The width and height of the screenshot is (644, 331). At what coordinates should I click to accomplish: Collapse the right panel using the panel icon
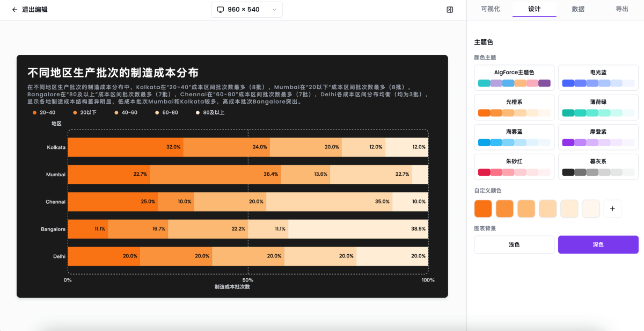click(450, 10)
